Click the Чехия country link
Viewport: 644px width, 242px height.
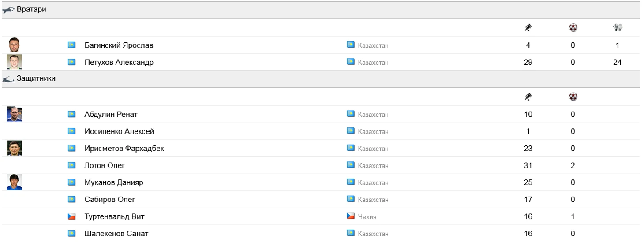point(367,217)
